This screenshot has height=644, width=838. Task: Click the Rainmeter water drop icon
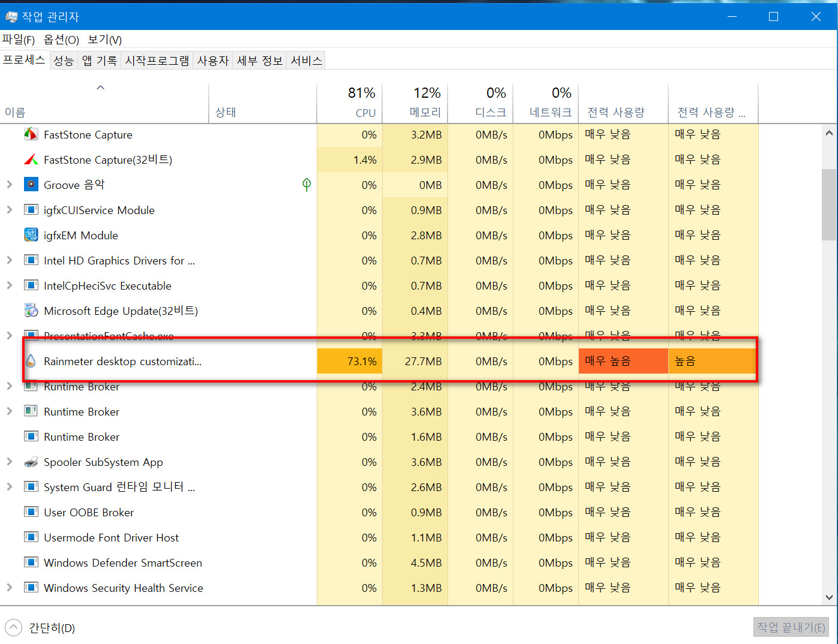(x=31, y=361)
